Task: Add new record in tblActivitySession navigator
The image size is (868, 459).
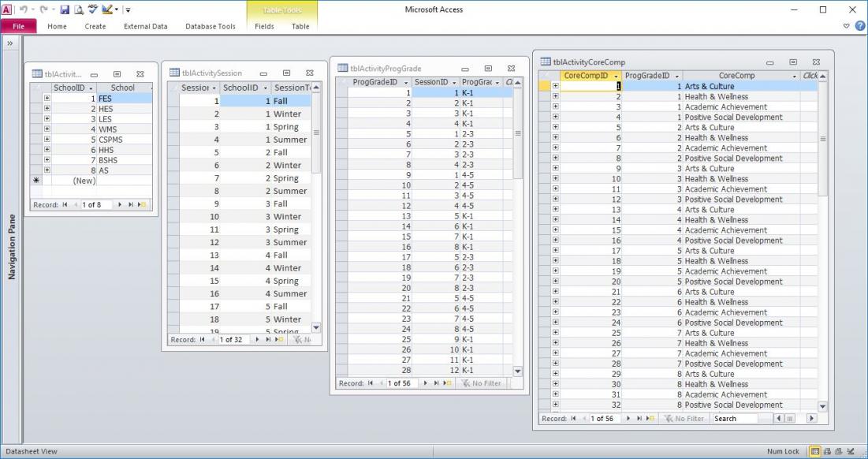Action: click(x=278, y=340)
